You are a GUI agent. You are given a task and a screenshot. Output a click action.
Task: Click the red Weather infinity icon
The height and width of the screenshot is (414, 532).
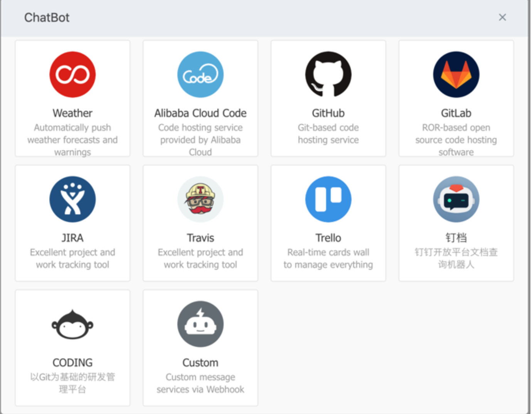pyautogui.click(x=72, y=74)
